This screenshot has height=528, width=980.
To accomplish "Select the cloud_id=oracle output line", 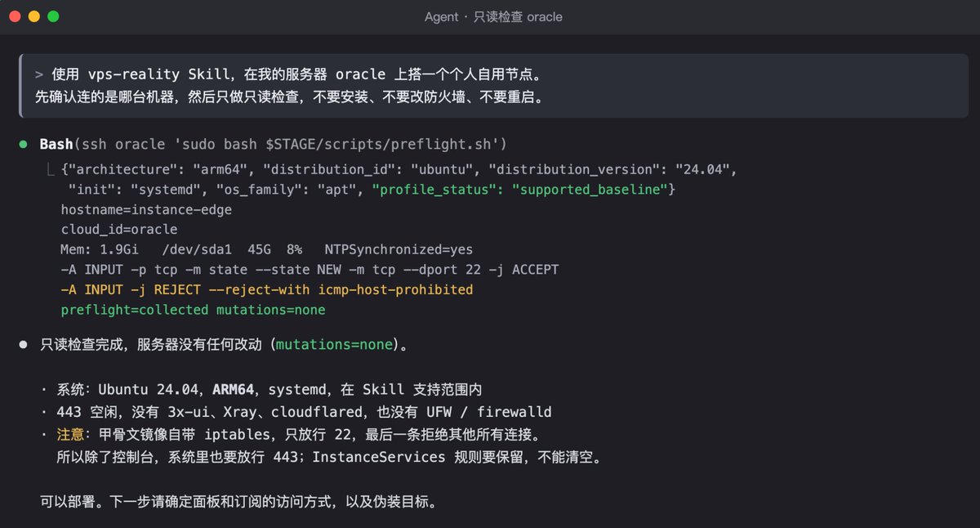I will (x=119, y=230).
